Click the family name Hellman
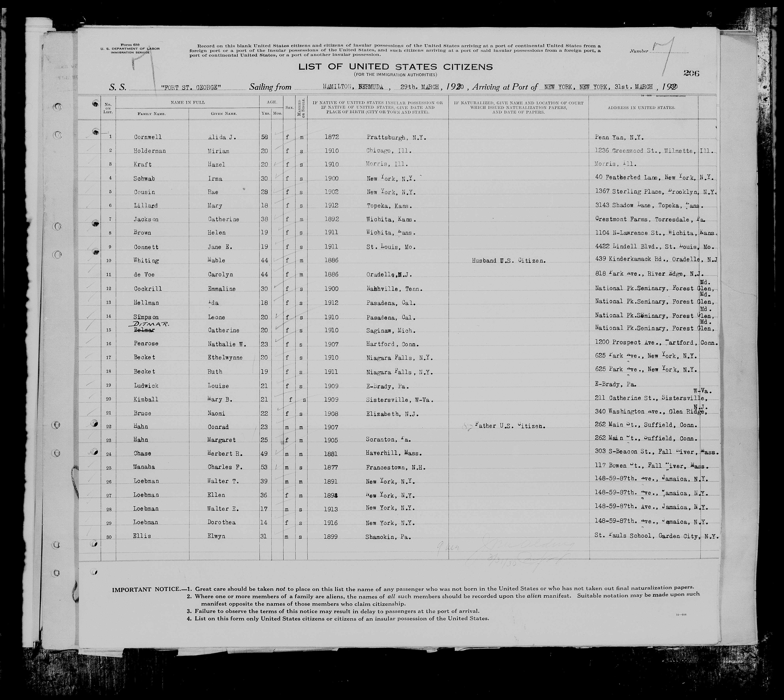 click(x=146, y=303)
